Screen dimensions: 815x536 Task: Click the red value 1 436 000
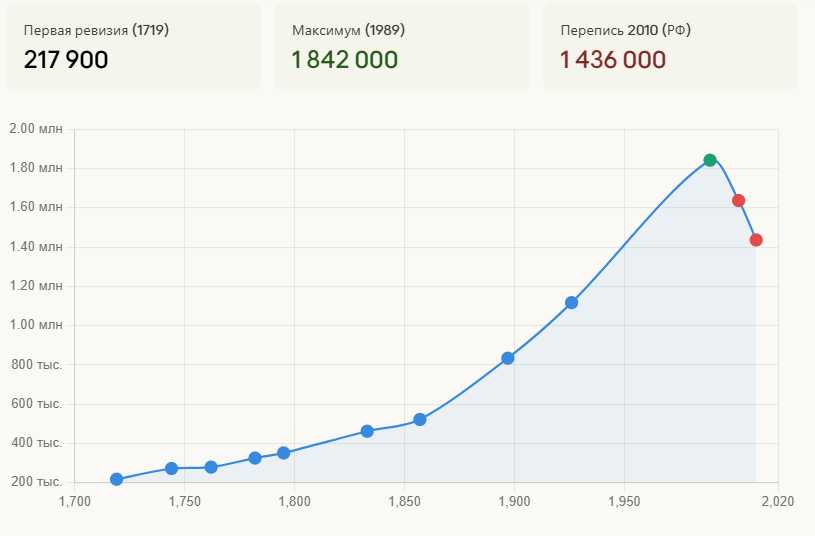pyautogui.click(x=613, y=60)
